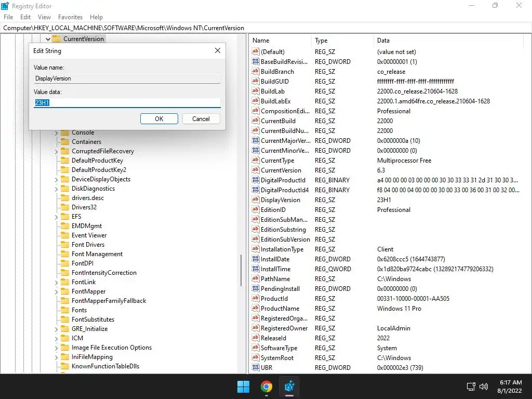This screenshot has height=399, width=532.
Task: Click the Data column header
Action: [448, 41]
